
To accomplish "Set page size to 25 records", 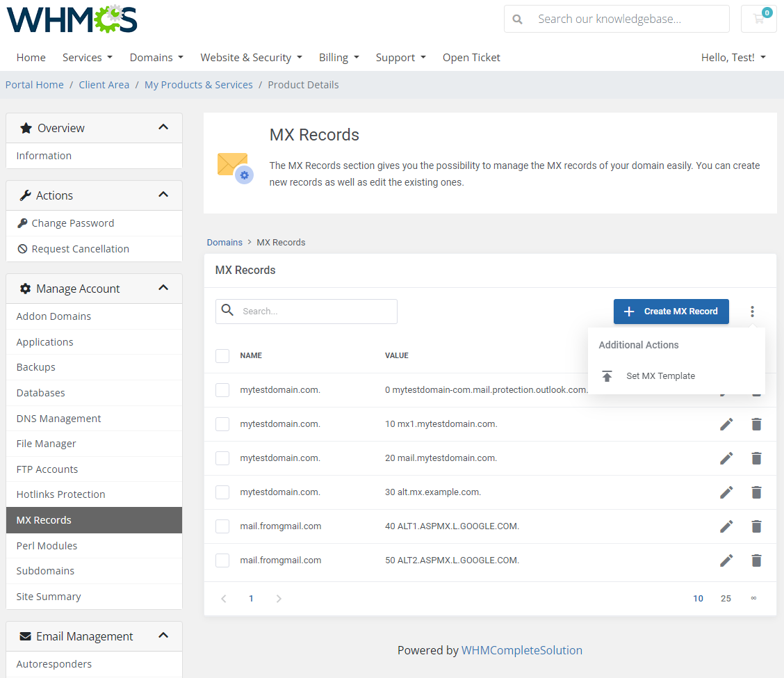I will click(726, 598).
